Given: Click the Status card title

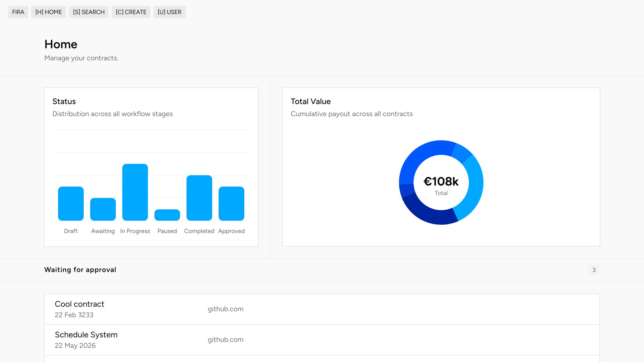Looking at the screenshot, I should click(64, 101).
